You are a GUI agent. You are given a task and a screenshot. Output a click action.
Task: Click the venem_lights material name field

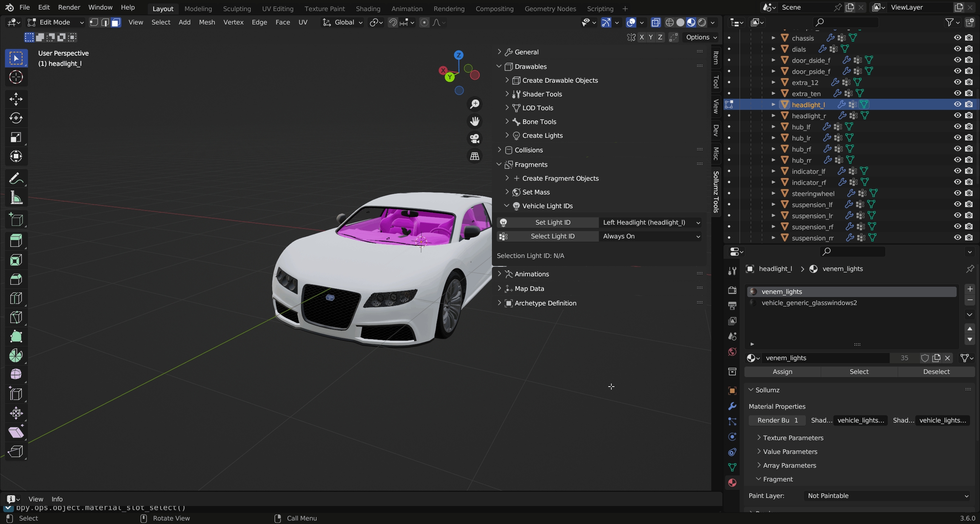825,358
